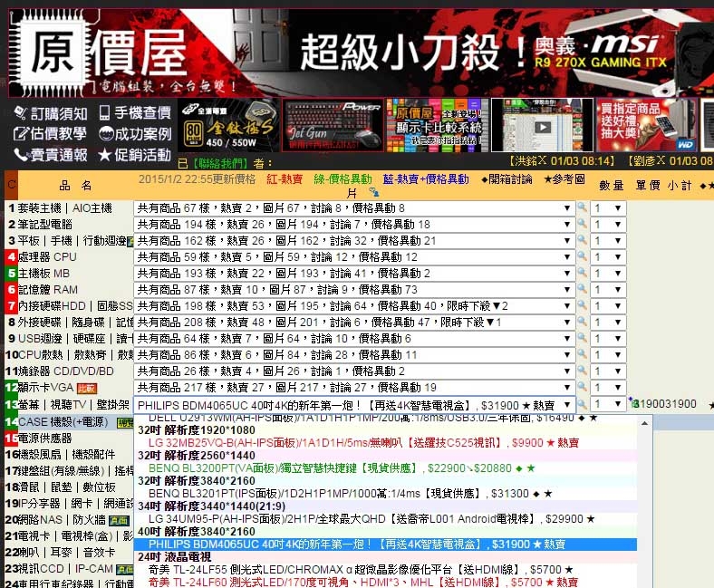Expand the 平板 手機 product dropdown
This screenshot has width=714, height=588.
click(x=353, y=241)
